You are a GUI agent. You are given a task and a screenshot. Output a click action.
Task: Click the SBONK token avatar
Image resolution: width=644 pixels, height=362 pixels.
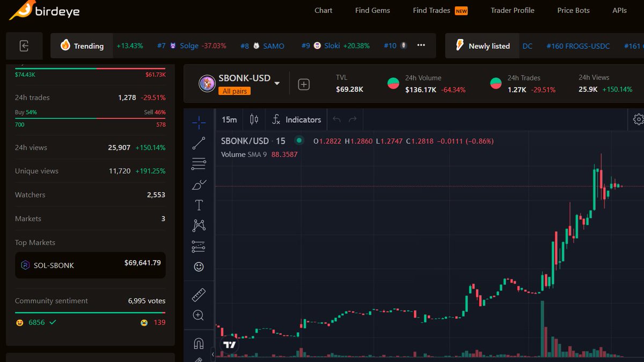click(207, 84)
